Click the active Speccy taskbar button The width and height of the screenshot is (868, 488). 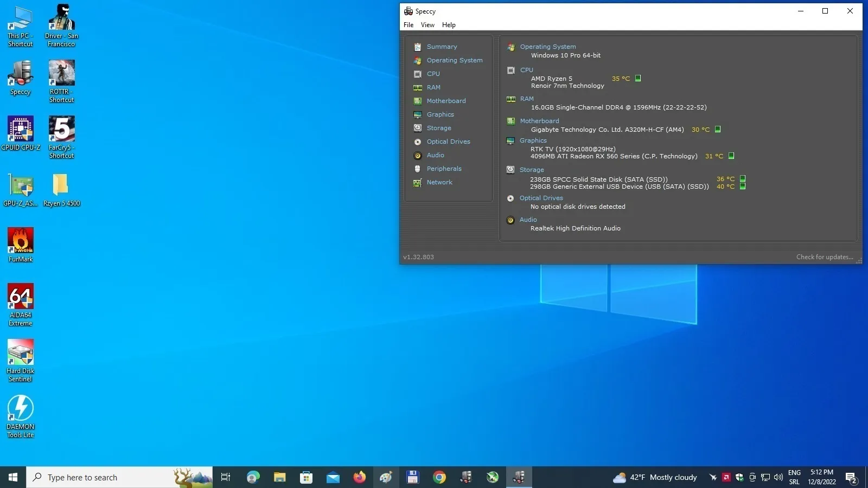pyautogui.click(x=519, y=477)
